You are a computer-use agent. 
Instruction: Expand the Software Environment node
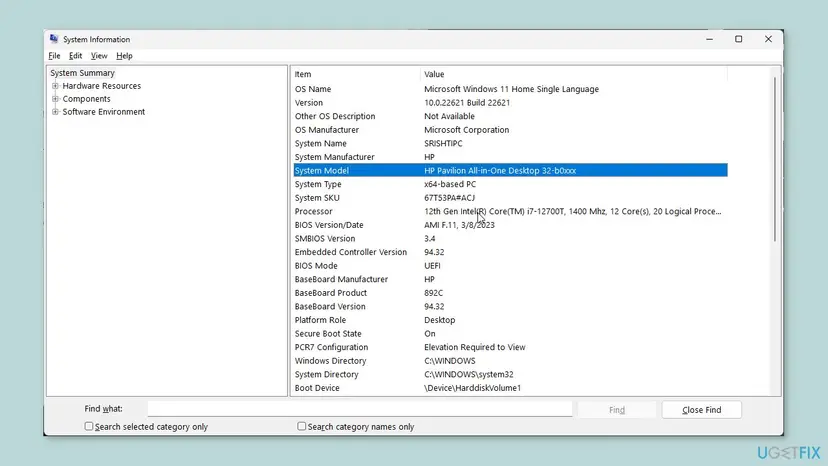point(55,111)
